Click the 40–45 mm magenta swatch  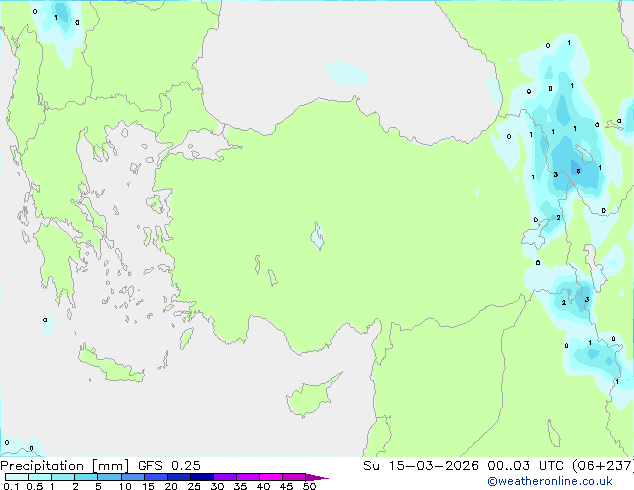click(271, 477)
